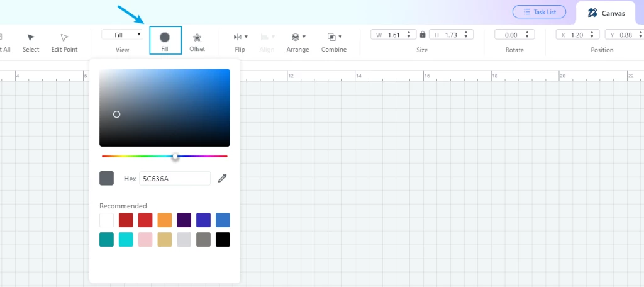Image resolution: width=644 pixels, height=287 pixels.
Task: Click the current color preview swatch
Action: coord(107,179)
